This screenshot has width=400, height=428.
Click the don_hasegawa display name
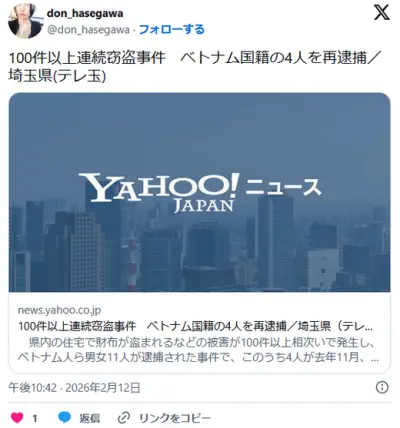pos(85,13)
